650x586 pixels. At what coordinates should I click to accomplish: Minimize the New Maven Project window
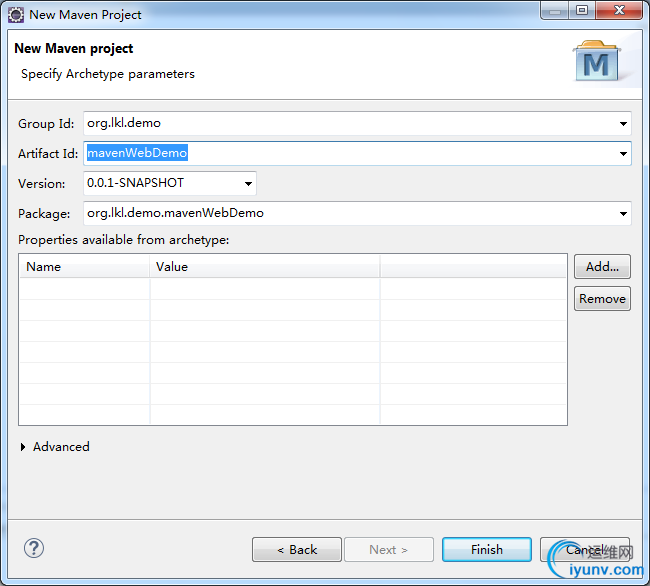pos(555,10)
